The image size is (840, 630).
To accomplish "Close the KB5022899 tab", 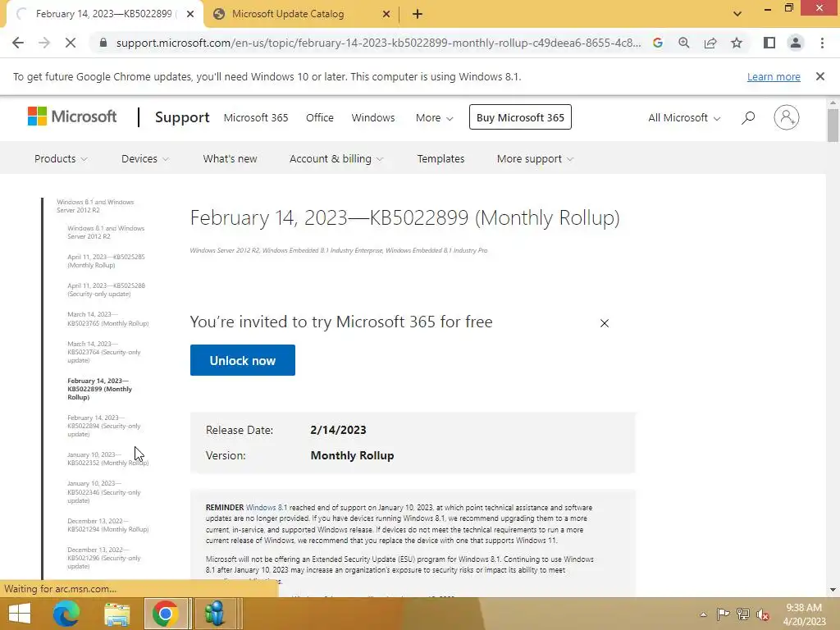I will point(190,14).
